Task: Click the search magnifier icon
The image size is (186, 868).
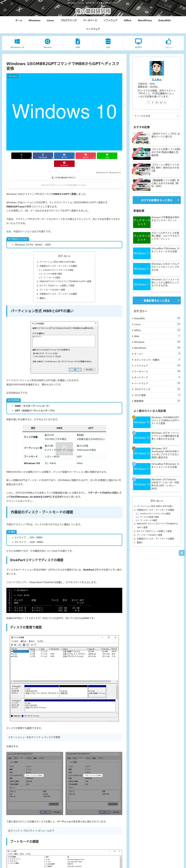Action: 178,116
